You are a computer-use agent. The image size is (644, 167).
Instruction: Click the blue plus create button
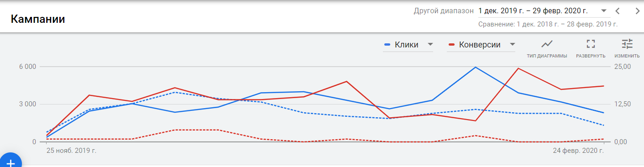[x=10, y=162]
